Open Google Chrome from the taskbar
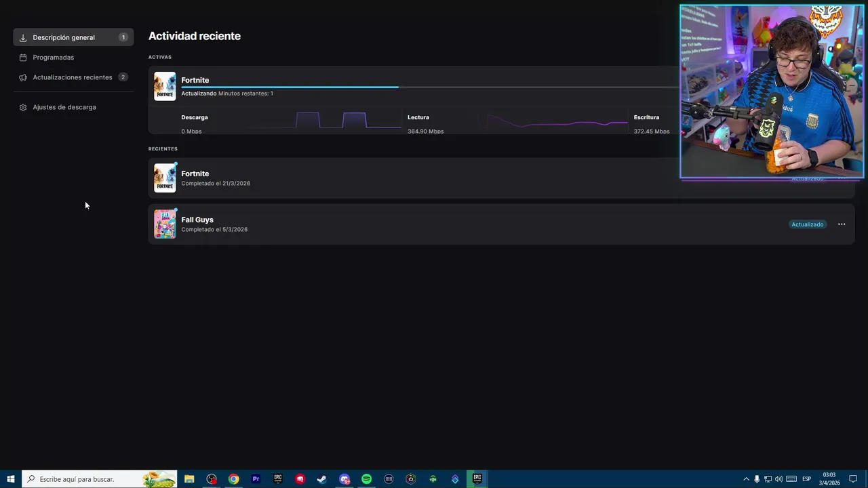 (233, 479)
